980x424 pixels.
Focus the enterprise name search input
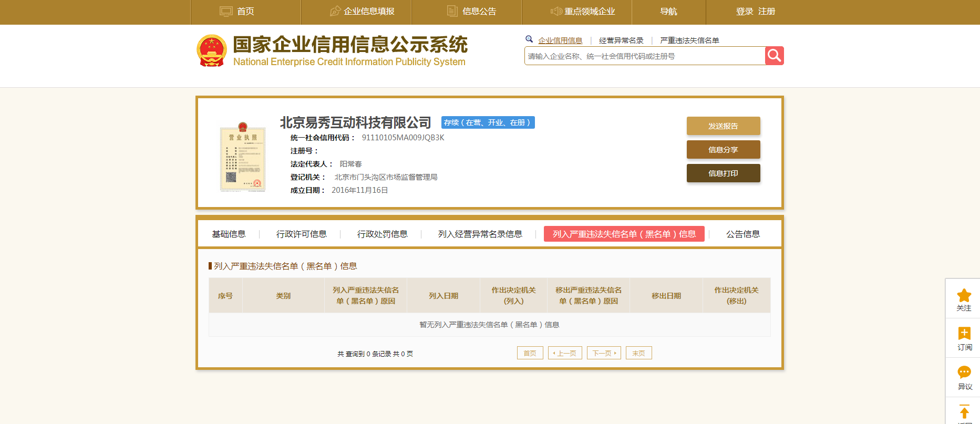coord(645,56)
